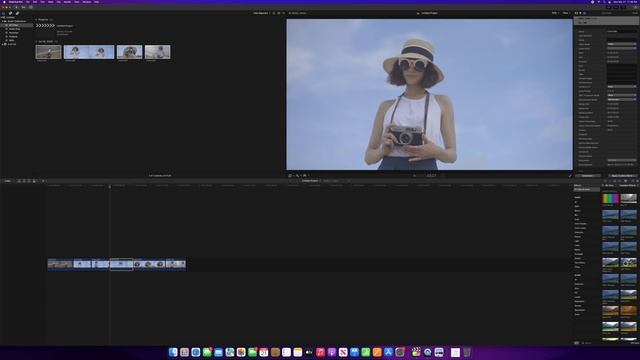Open the viewer Transform tool dropdown
Screen dimensions: 640x360
(291, 176)
